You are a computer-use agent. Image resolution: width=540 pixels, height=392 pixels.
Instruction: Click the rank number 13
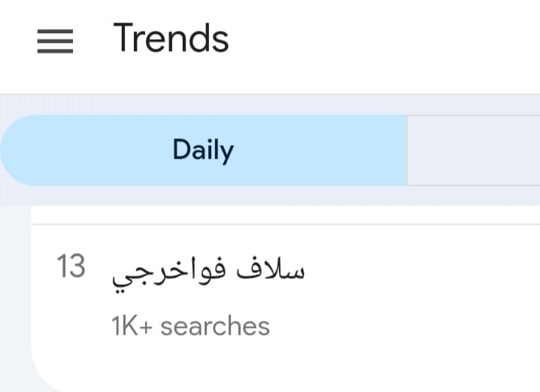pos(71,267)
